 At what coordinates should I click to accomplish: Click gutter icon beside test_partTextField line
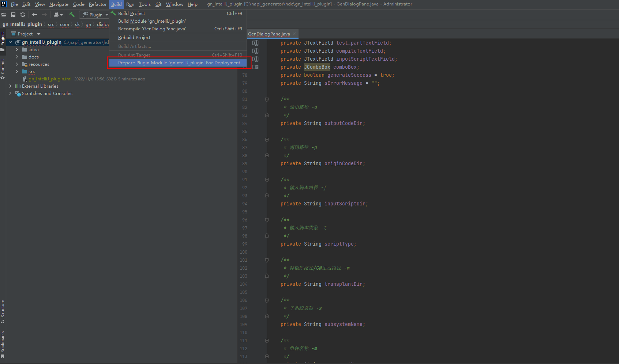pos(255,43)
